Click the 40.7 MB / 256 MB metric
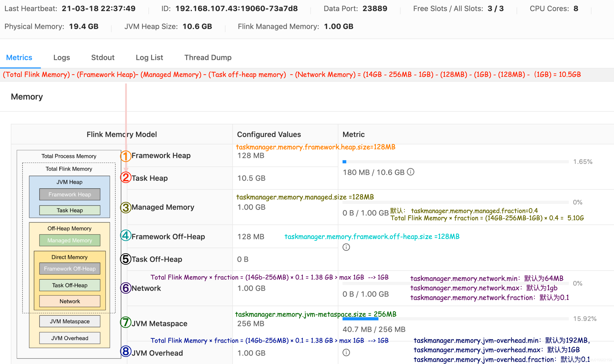This screenshot has height=364, width=614. (x=374, y=329)
